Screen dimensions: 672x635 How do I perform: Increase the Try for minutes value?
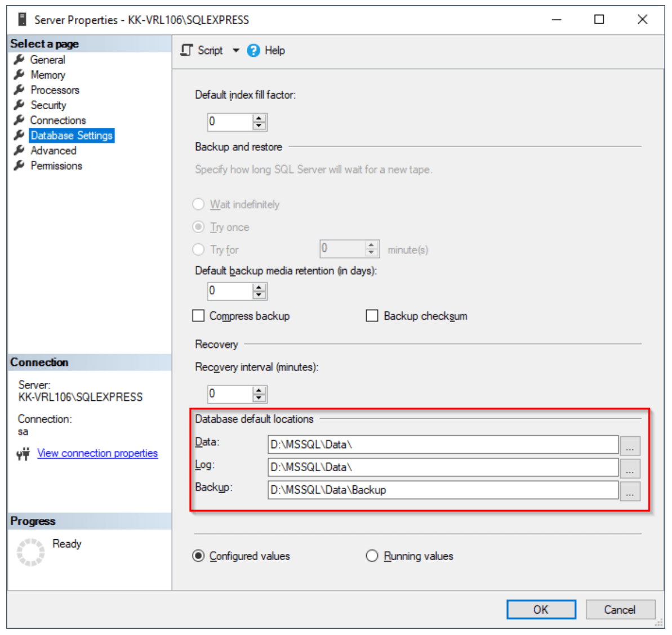[x=372, y=245]
